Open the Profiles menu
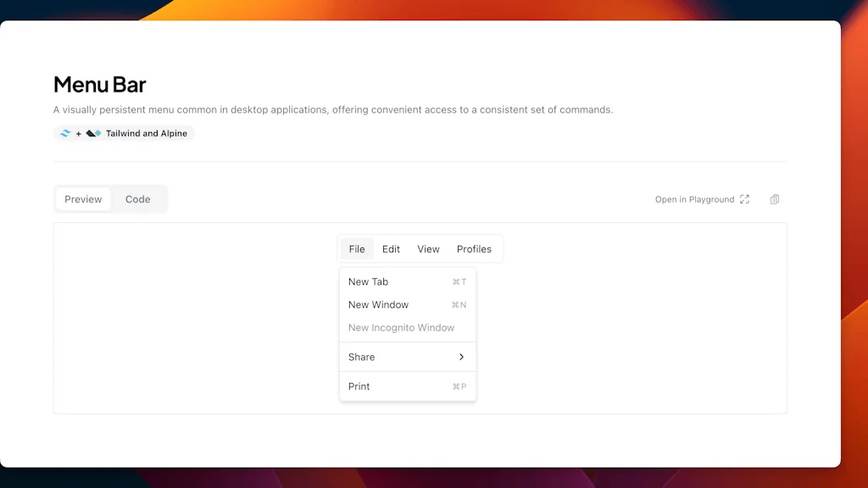The image size is (868, 488). click(x=474, y=249)
